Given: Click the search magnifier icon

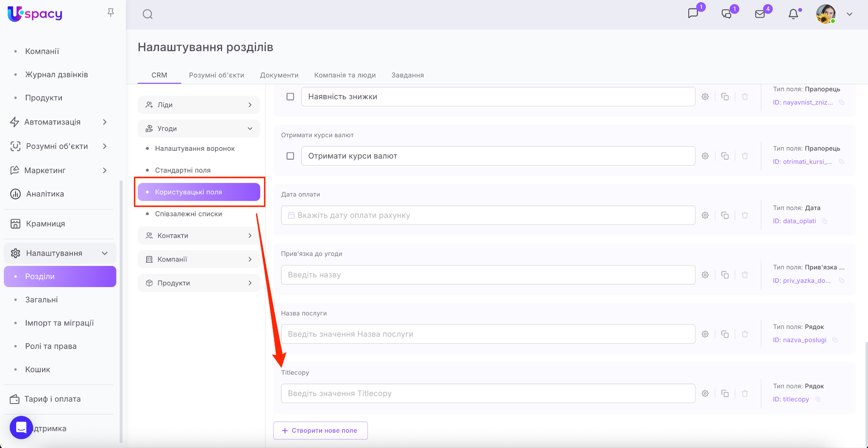Looking at the screenshot, I should click(x=147, y=14).
